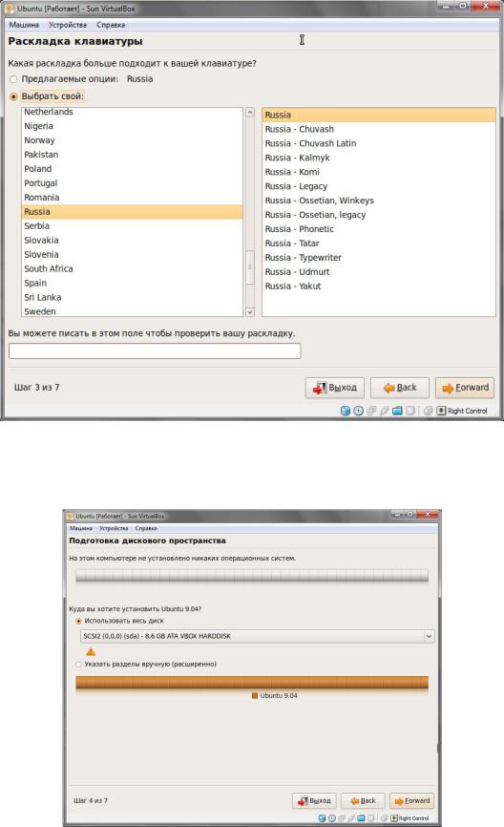The width and height of the screenshot is (504, 827).
Task: Select 'Указать разделы вручную' radio option
Action: click(78, 664)
